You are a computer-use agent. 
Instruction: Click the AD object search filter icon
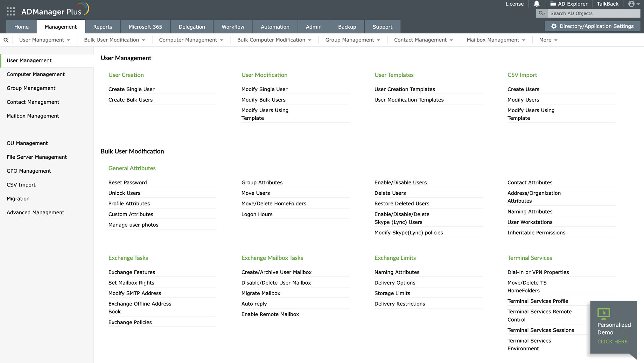point(542,13)
